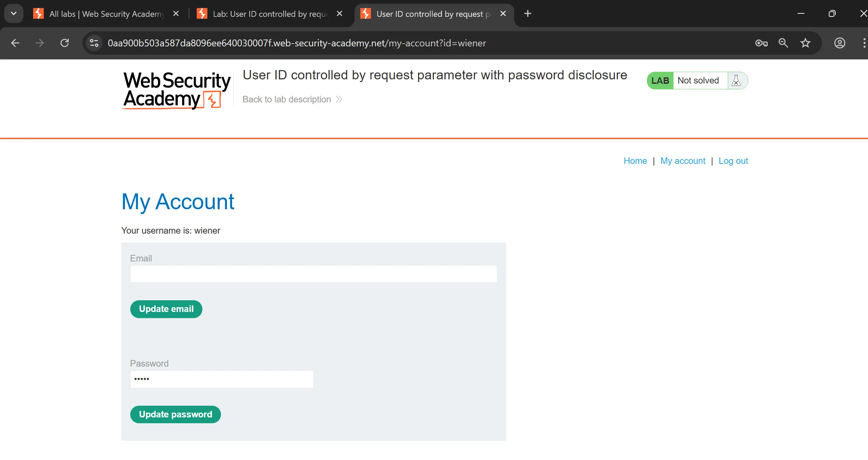The width and height of the screenshot is (868, 460).
Task: Open the saved password key icon
Action: (761, 43)
